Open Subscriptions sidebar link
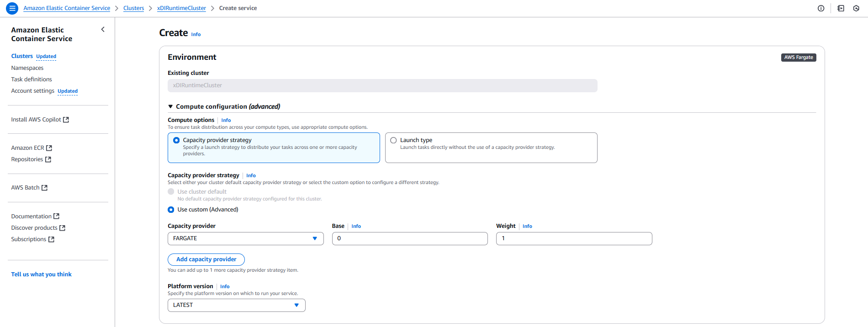The image size is (868, 327). tap(29, 239)
